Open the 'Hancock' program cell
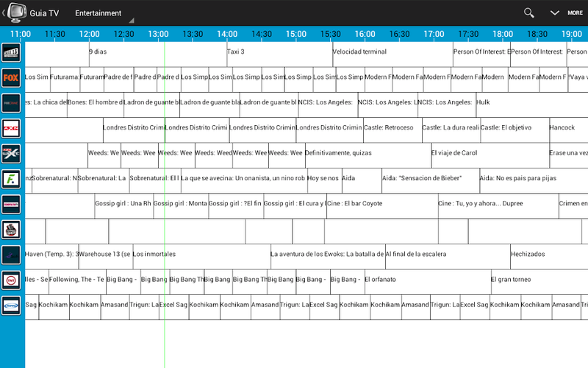588x368 pixels. [x=569, y=130]
